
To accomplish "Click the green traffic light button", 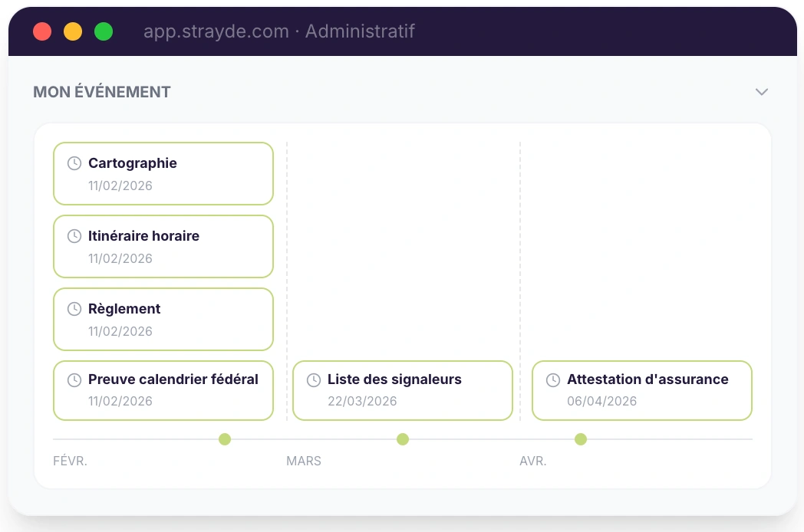I will click(104, 31).
